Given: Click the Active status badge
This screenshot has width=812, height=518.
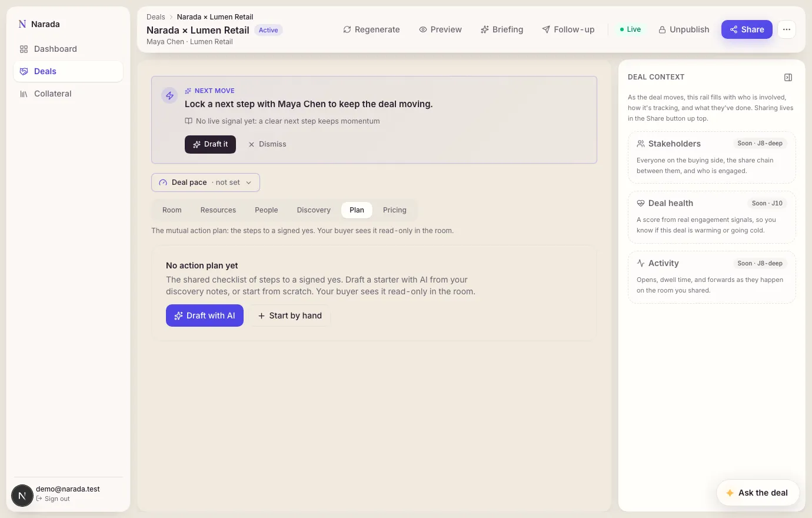Looking at the screenshot, I should click(x=268, y=30).
